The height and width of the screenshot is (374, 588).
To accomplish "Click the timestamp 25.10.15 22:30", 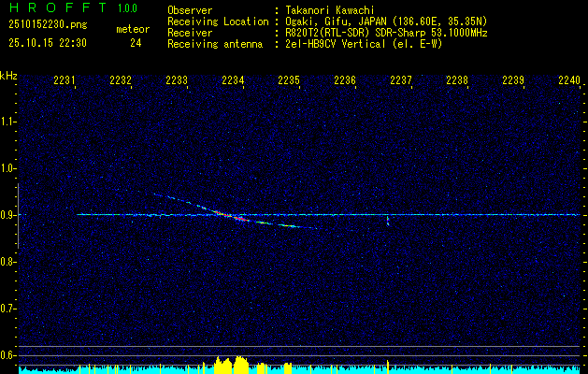I will [48, 43].
